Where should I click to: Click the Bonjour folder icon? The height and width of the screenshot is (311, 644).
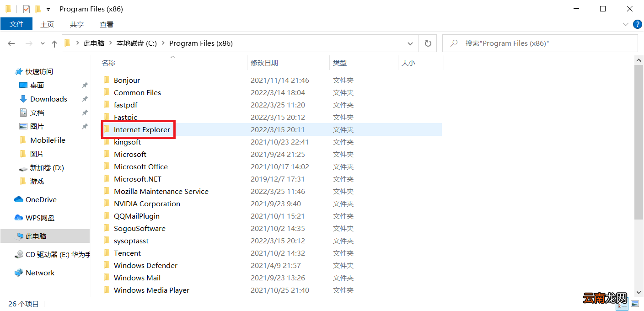point(107,80)
